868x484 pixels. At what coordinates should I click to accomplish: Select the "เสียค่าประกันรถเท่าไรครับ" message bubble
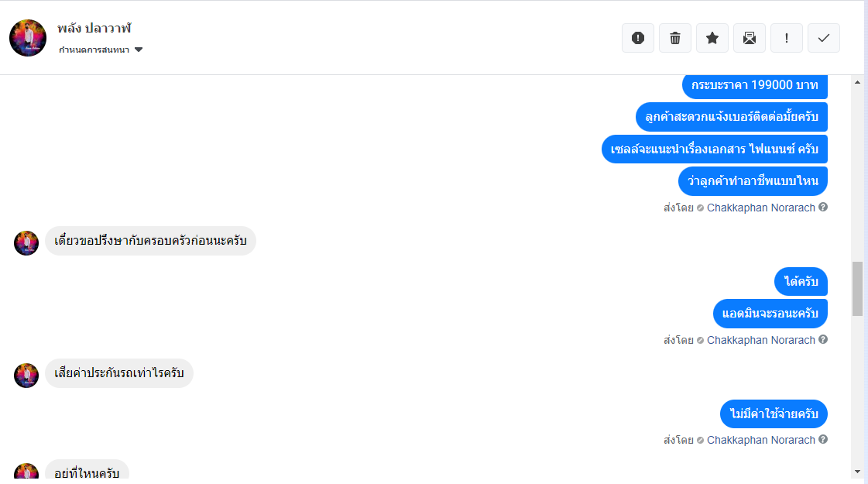tap(119, 373)
